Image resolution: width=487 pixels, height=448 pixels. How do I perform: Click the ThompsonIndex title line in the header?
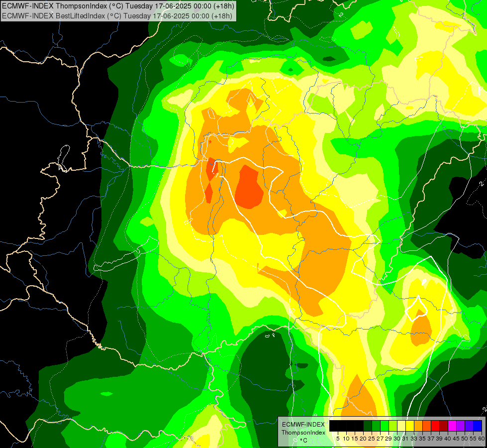pyautogui.click(x=118, y=5)
